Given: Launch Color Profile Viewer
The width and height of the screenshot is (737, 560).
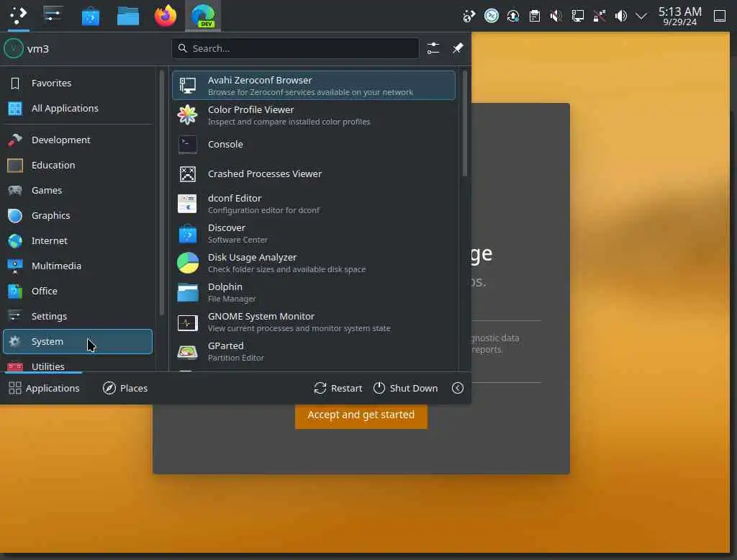Looking at the screenshot, I should point(314,115).
